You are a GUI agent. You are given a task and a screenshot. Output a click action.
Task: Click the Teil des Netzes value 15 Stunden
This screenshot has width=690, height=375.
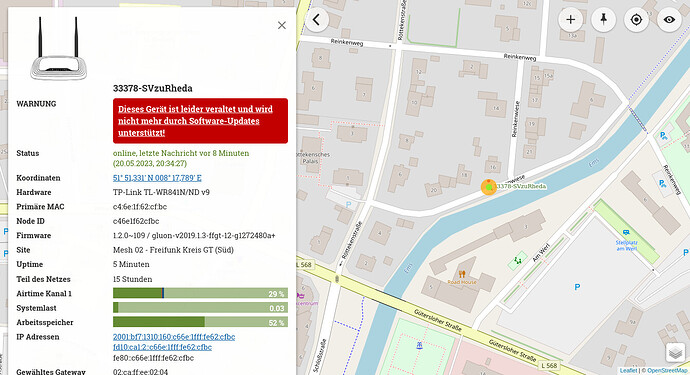click(x=132, y=279)
